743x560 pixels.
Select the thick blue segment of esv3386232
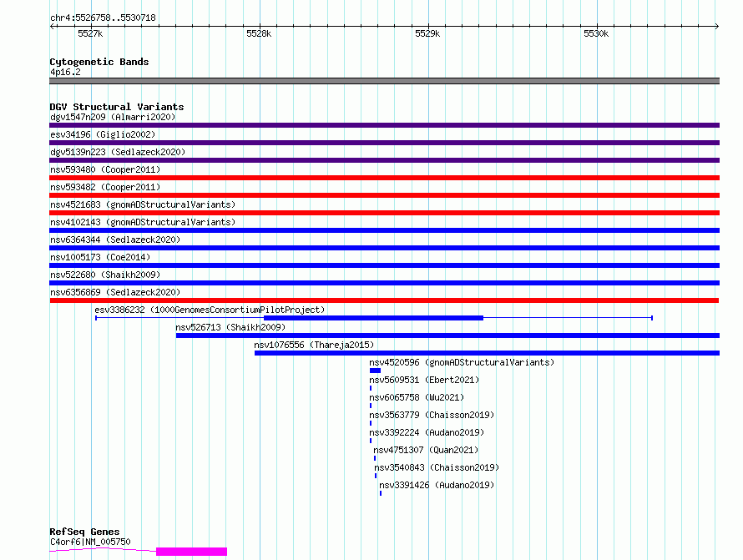373,318
